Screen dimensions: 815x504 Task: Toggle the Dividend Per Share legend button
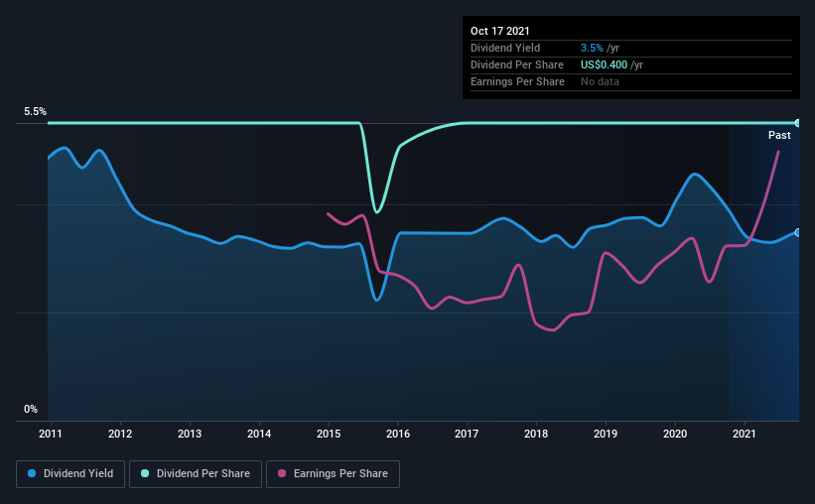[196, 474]
